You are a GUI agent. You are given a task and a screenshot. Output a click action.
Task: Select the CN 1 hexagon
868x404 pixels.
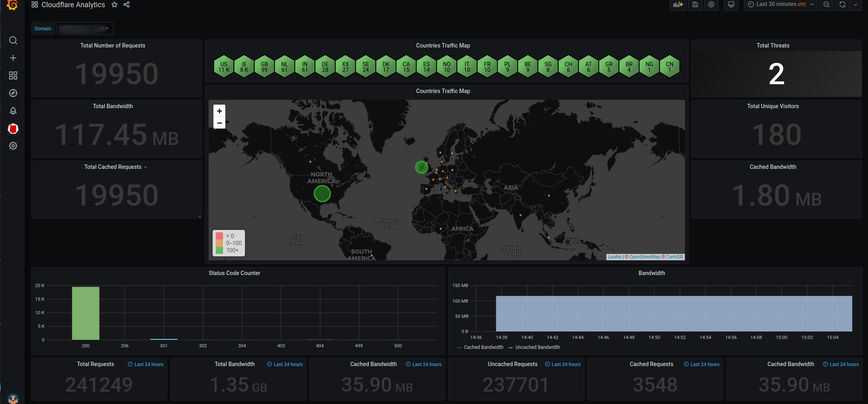(670, 66)
